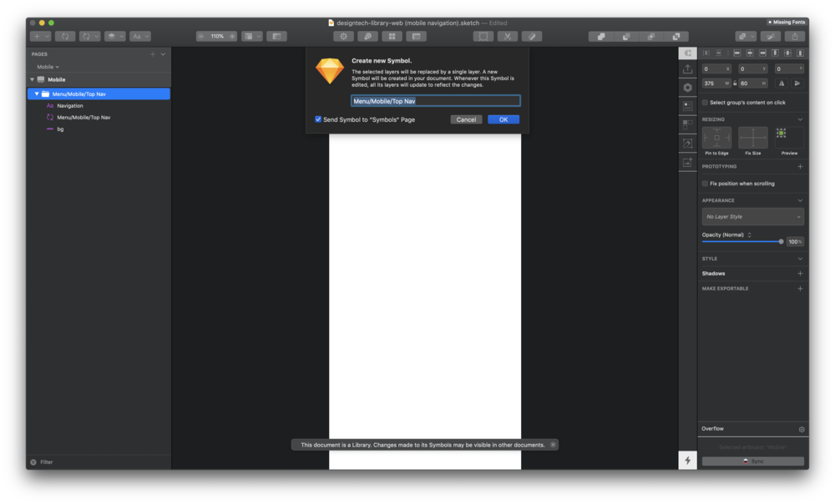Click OK to create the new Symbol
This screenshot has width=835, height=504.
504,119
